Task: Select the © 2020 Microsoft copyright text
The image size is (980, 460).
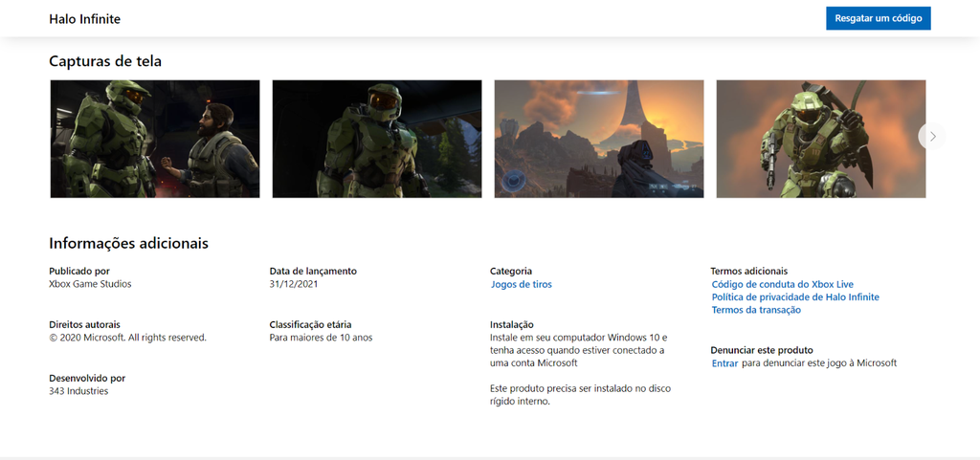Action: 127,338
